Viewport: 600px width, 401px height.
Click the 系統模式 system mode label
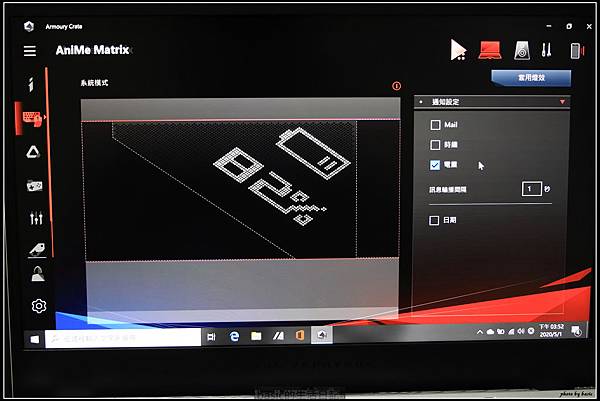pos(94,83)
